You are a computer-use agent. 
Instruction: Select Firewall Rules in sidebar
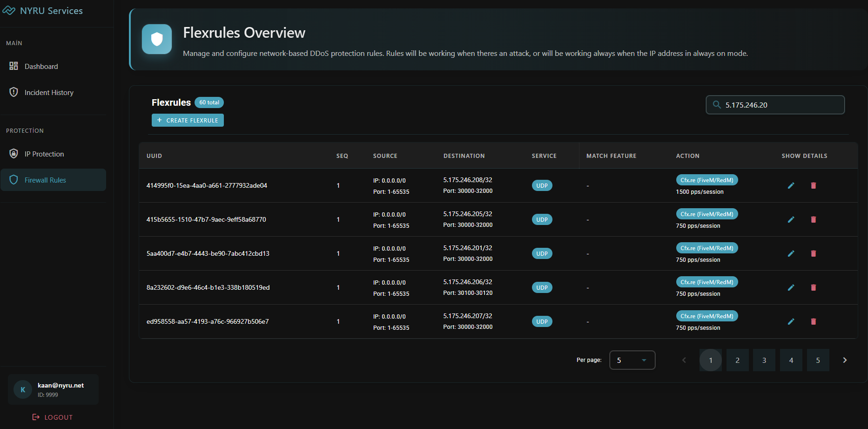[45, 180]
